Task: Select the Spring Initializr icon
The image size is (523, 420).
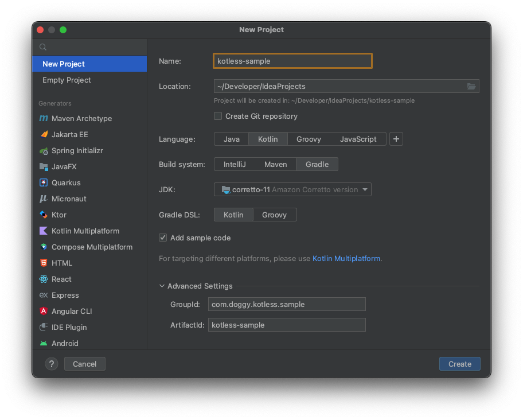Action: [x=44, y=151]
